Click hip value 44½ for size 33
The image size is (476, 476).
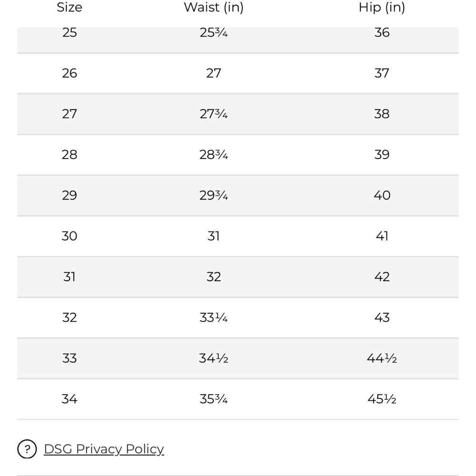382,358
